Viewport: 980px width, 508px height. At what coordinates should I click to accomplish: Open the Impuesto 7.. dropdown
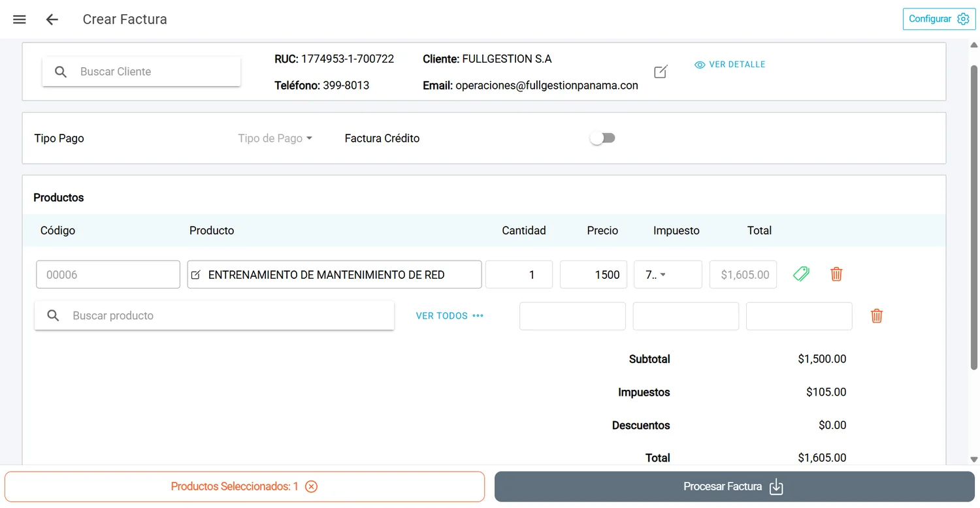[668, 274]
